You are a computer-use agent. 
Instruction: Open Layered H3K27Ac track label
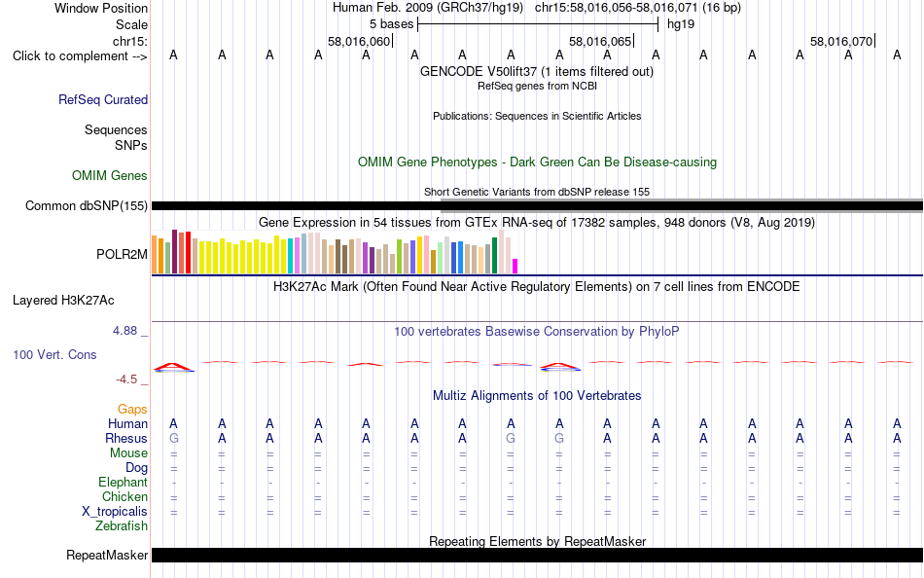63,301
